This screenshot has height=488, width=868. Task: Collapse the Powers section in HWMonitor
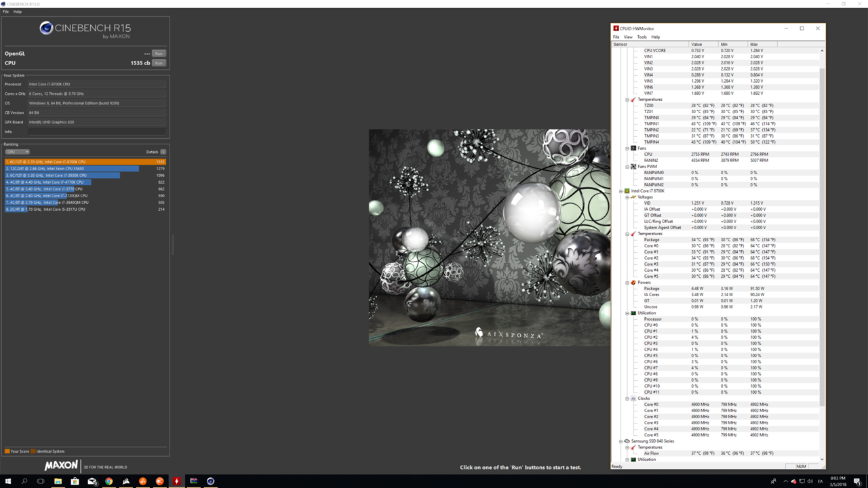tap(627, 283)
